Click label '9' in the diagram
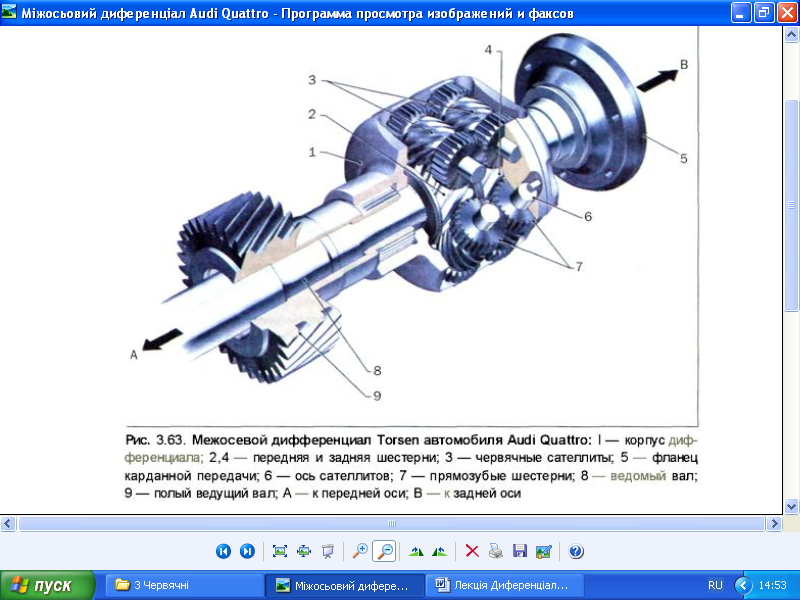This screenshot has width=800, height=600. click(x=377, y=396)
